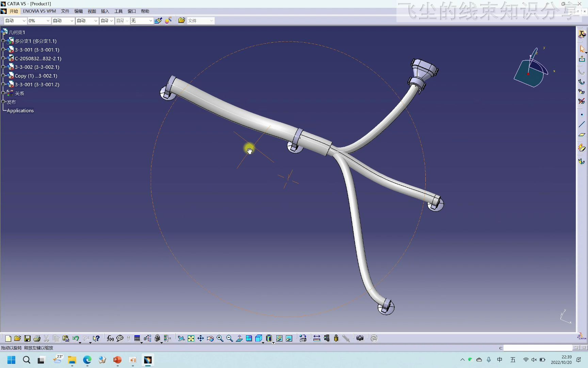Select the Measure Between tool
Image resolution: width=588 pixels, height=368 pixels.
(x=317, y=338)
